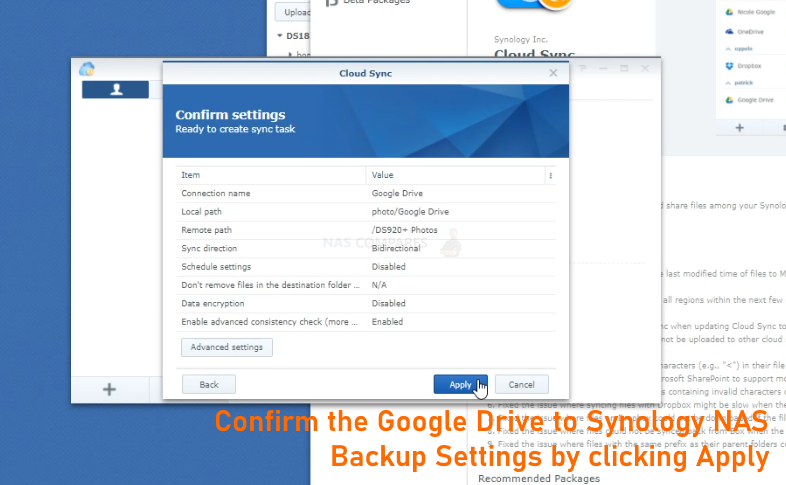Viewport: 786px width, 485px height.
Task: Collapse the DS18 tree node in File Station
Action: (280, 36)
